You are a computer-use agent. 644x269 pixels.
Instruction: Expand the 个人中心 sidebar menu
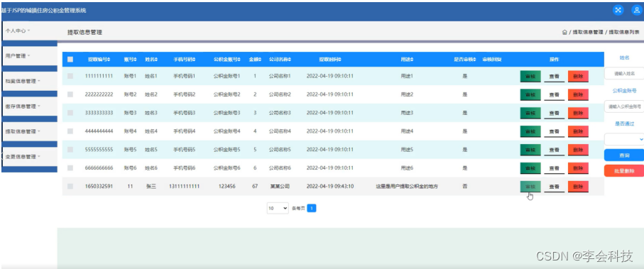(30, 31)
